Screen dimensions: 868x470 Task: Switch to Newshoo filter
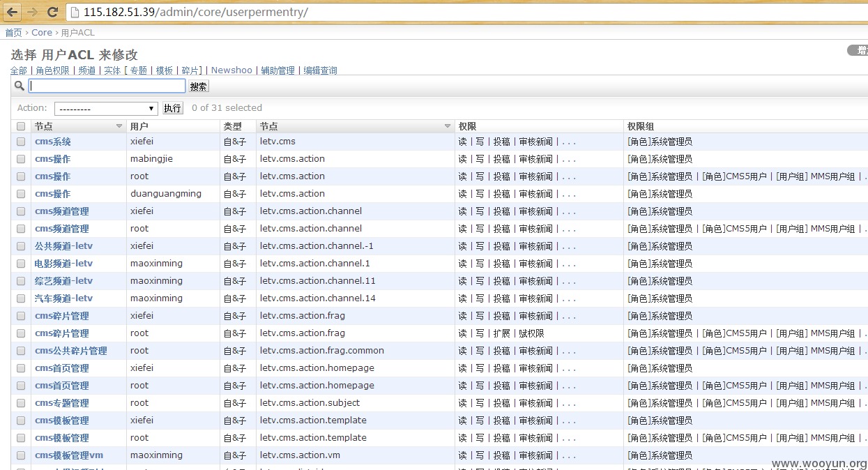(231, 70)
